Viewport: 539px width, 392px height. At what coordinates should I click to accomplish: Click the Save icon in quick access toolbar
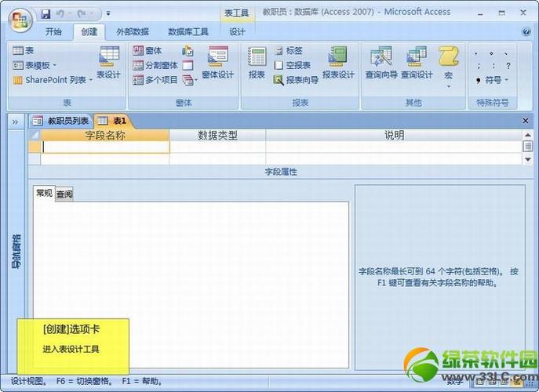(46, 14)
